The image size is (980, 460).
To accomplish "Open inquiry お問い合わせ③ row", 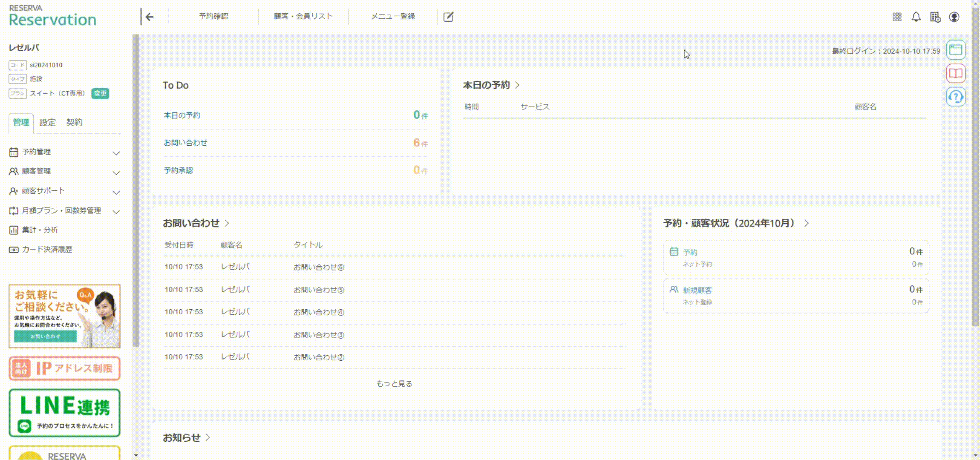I will [x=394, y=335].
